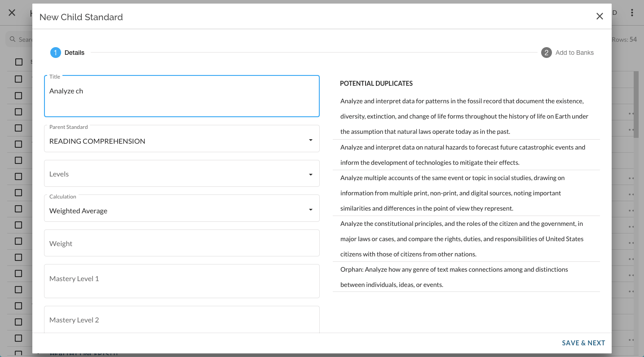
Task: Close the New Child Standard dialog
Action: click(600, 16)
